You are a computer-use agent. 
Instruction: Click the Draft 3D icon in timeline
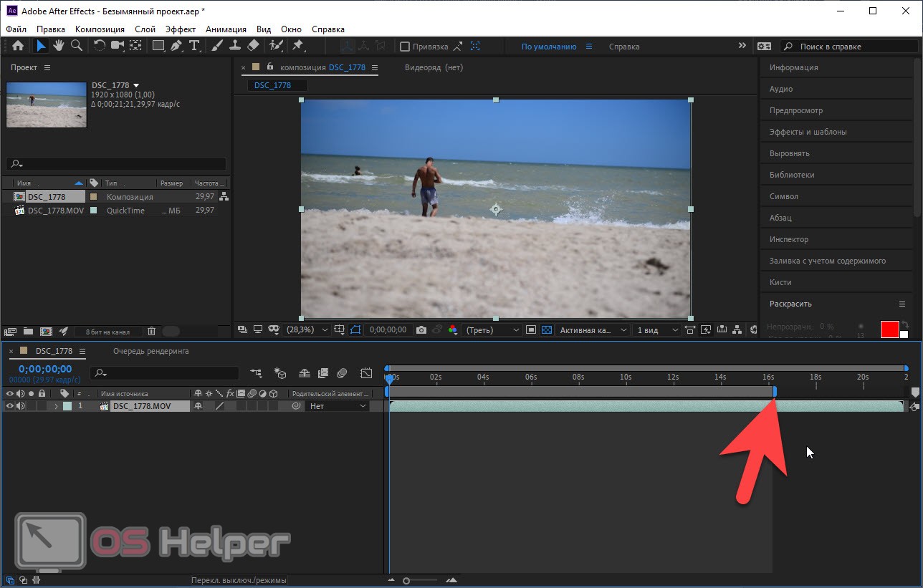280,373
